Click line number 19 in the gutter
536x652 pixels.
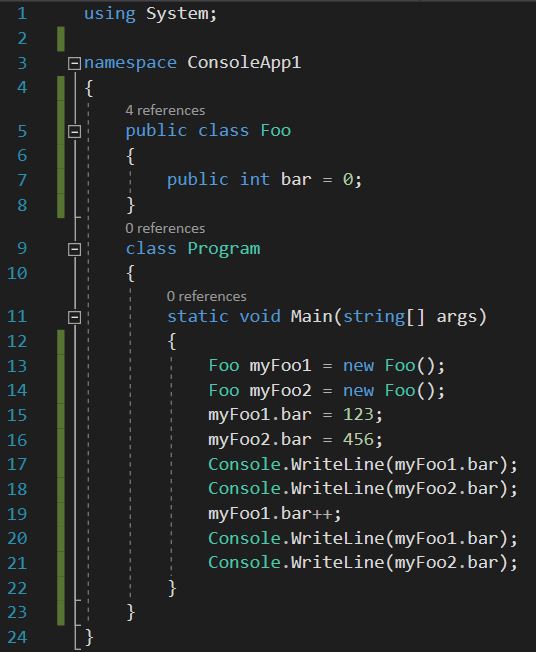(17, 514)
